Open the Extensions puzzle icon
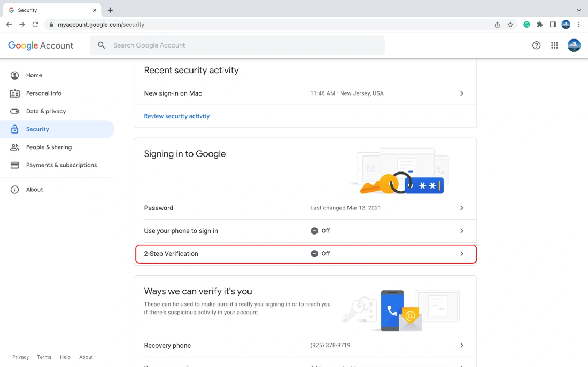Screen dimensions: 588x367 point(540,25)
